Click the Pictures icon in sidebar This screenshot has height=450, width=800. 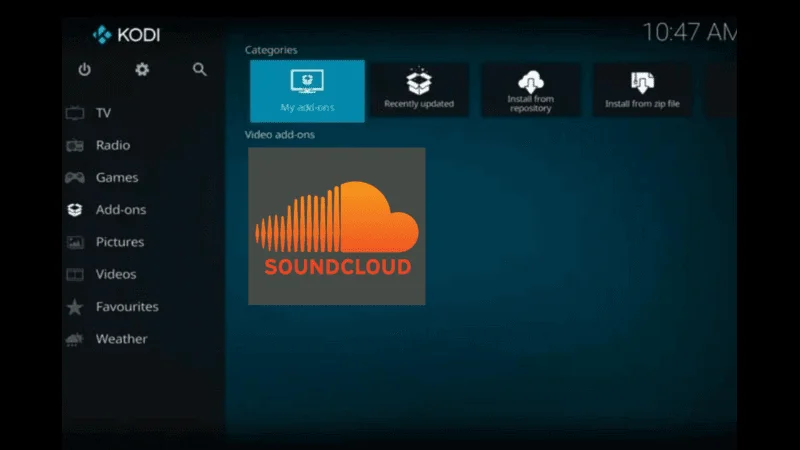tap(75, 242)
